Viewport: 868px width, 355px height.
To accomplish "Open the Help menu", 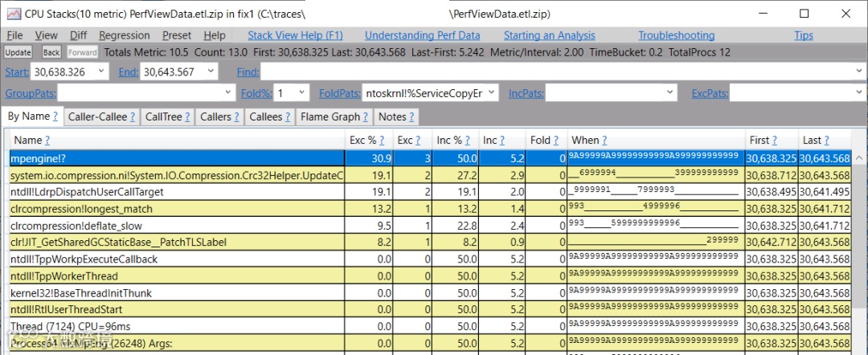I will (x=215, y=35).
